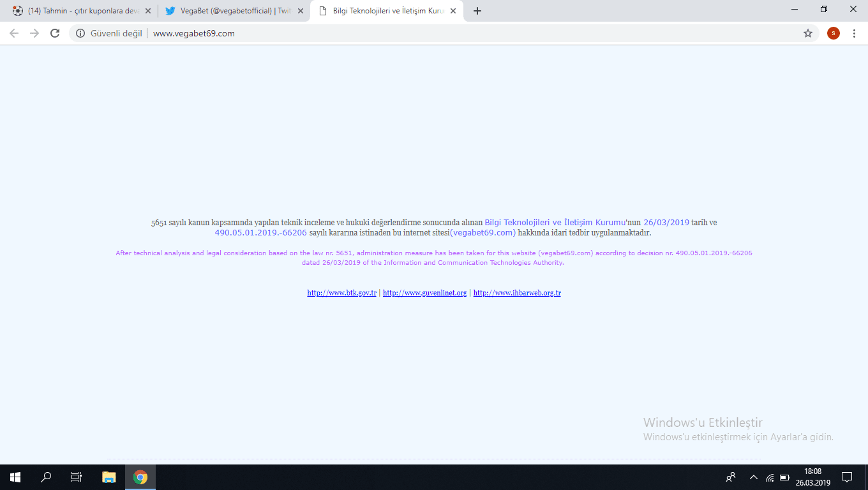Open Chrome three-dot menu
This screenshot has height=490, width=868.
(854, 33)
